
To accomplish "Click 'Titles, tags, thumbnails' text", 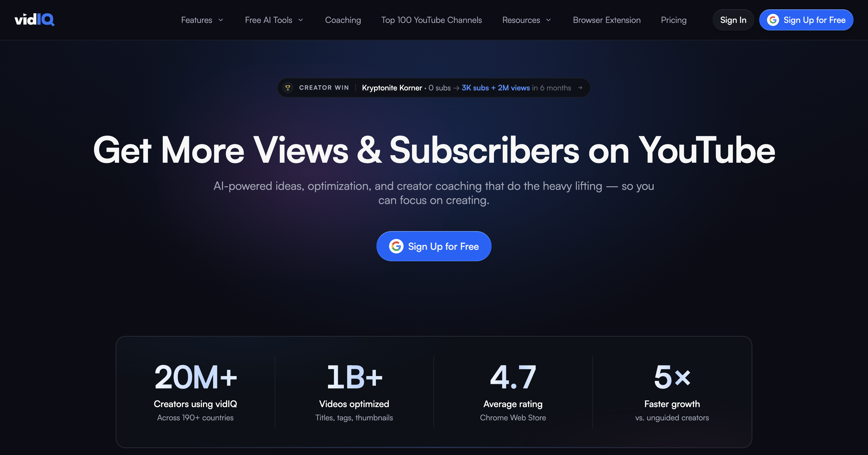I will pyautogui.click(x=354, y=418).
